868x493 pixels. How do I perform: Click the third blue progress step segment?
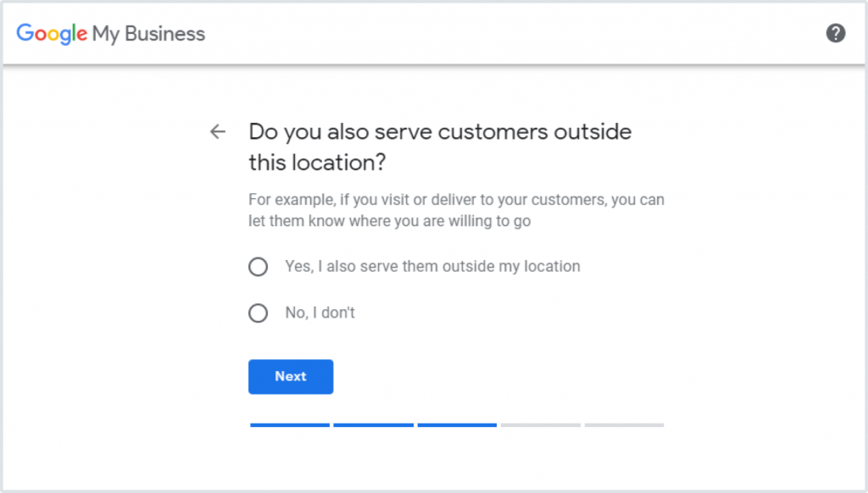point(457,424)
